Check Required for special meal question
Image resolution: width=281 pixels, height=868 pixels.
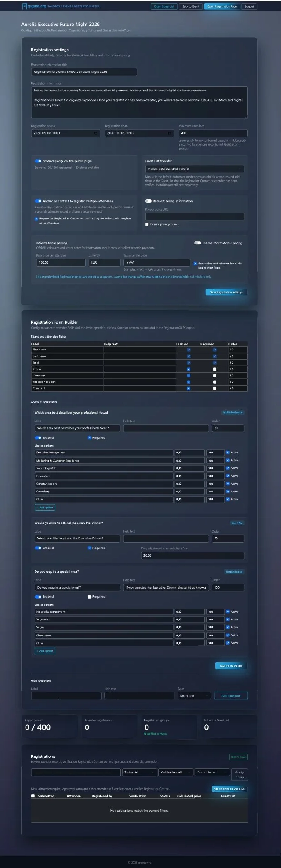(x=89, y=597)
